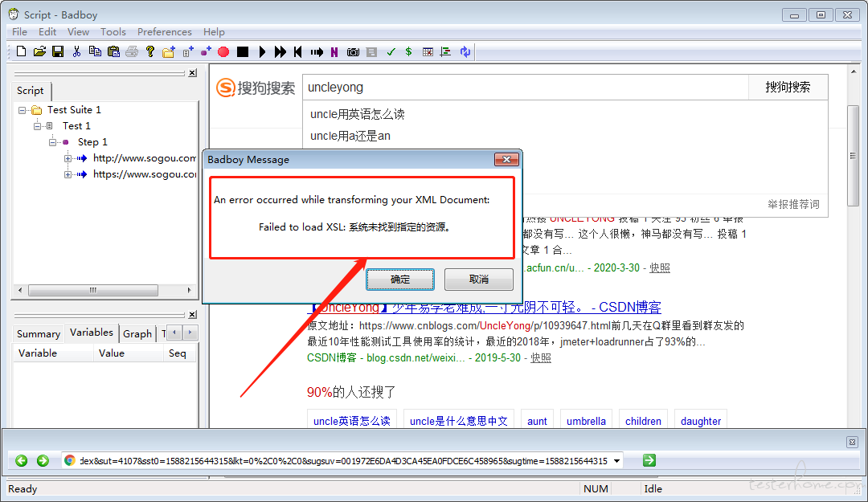Click the script tree horizontal scrollbar thumb
This screenshot has height=502, width=868.
click(x=93, y=290)
